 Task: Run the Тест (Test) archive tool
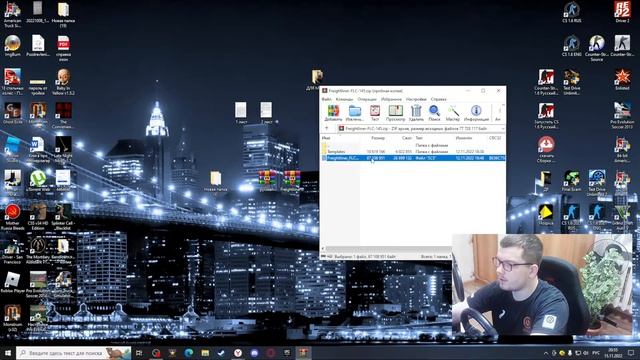click(x=375, y=113)
